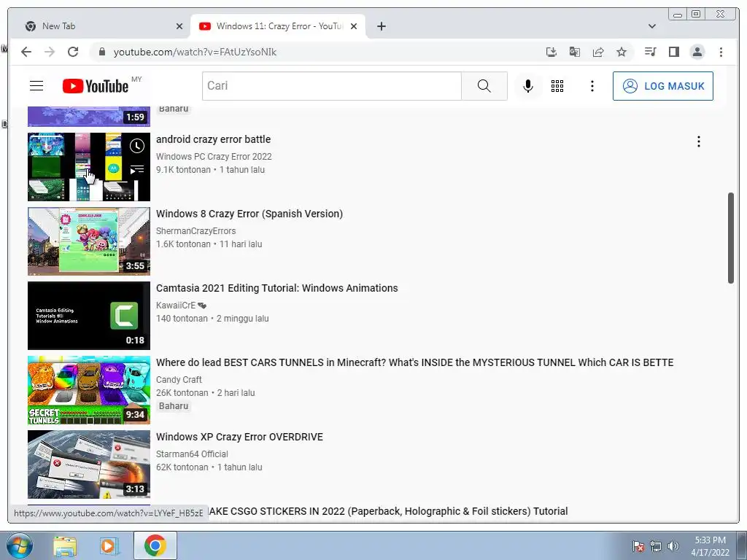Reload the YouTube page
The width and height of the screenshot is (747, 560).
tap(73, 52)
